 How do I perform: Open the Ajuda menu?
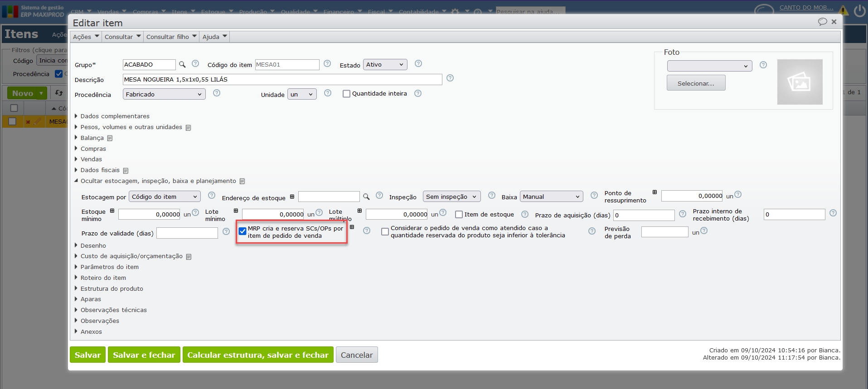tap(214, 37)
